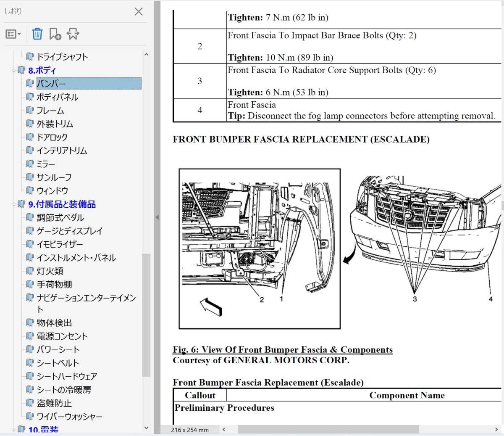Find the current bookmark icon
Screen dimensions: 504x436
[x=73, y=34]
